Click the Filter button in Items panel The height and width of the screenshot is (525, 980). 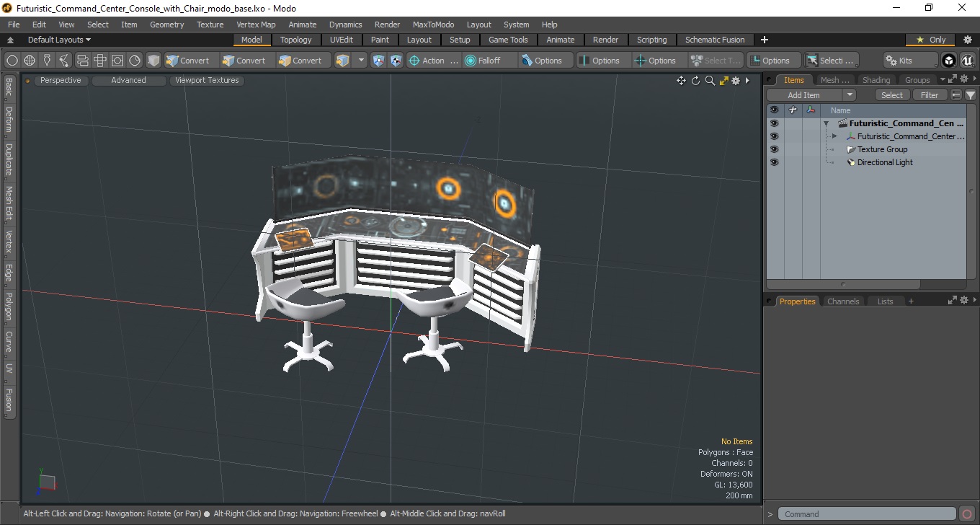pos(930,95)
